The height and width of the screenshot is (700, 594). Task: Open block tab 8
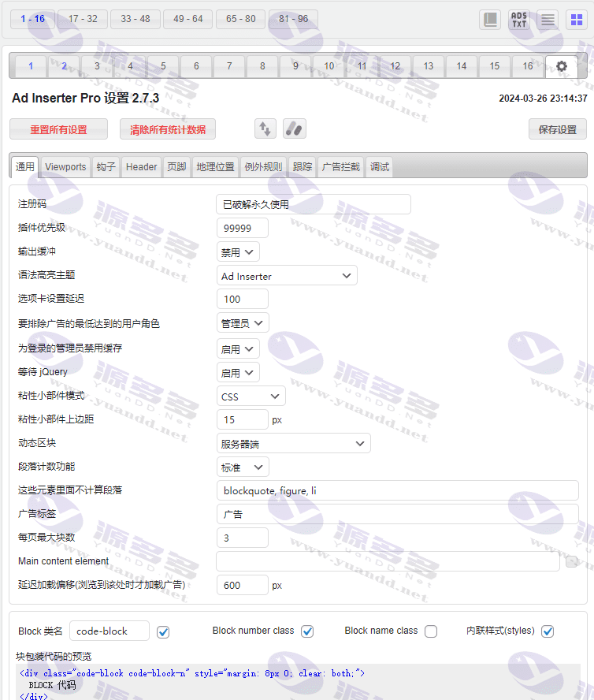pos(262,66)
